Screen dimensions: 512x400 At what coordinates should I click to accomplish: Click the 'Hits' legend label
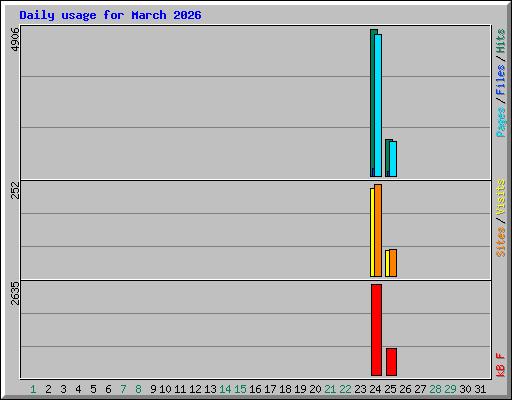501,41
